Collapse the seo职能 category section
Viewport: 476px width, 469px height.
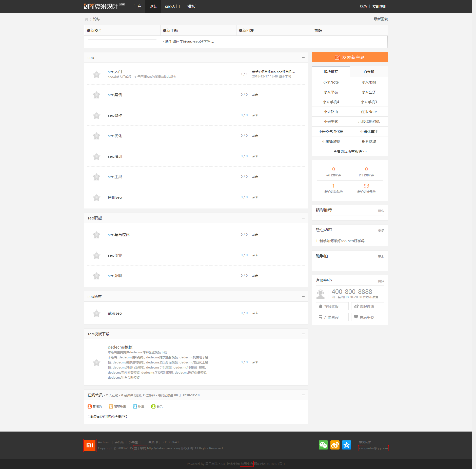(303, 218)
